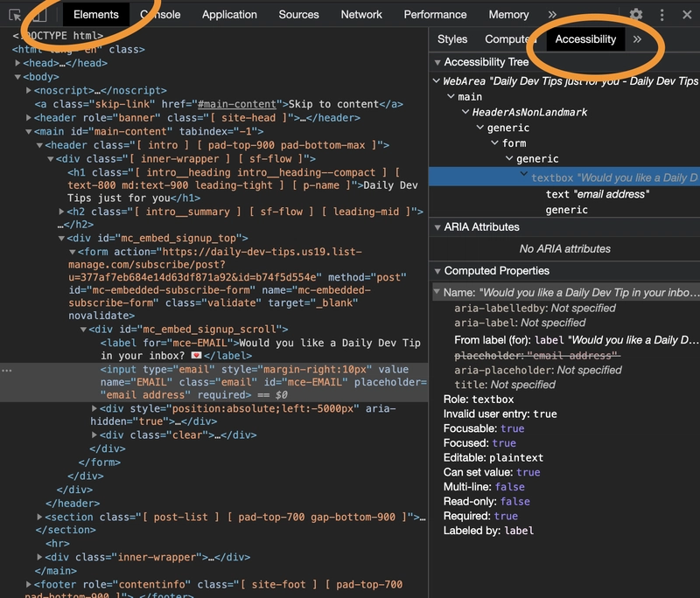Select the inspect element cursor tool
The width and height of the screenshot is (700, 598).
pyautogui.click(x=14, y=14)
